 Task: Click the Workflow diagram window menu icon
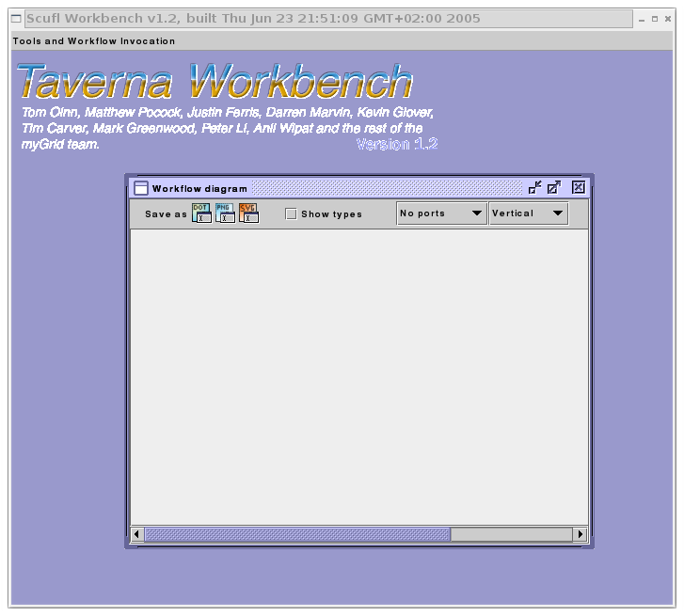coord(141,188)
